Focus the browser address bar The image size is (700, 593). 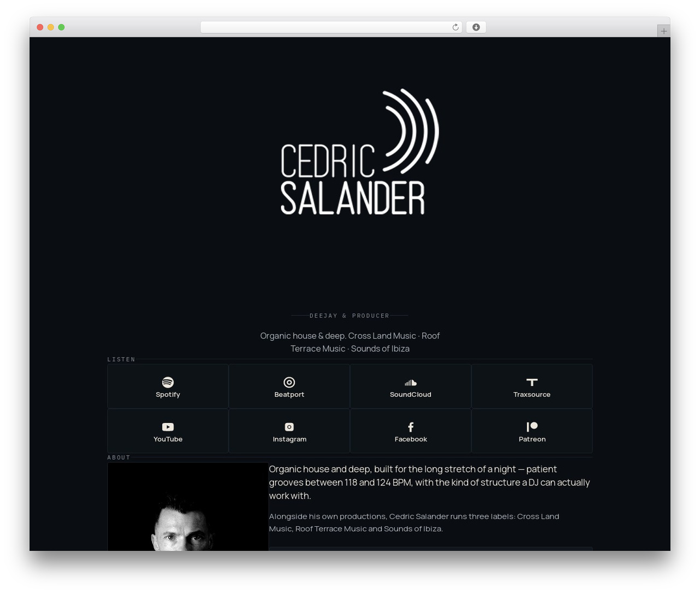331,27
